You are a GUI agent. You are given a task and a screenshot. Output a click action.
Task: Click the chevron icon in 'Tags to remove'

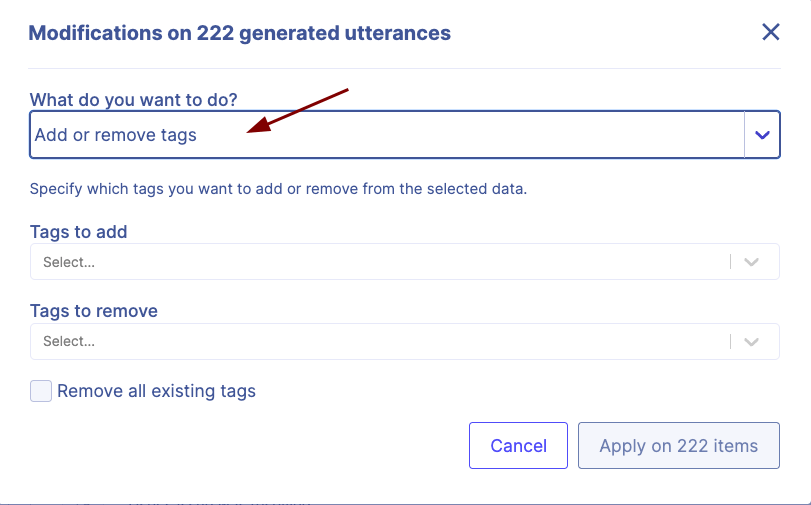click(753, 341)
